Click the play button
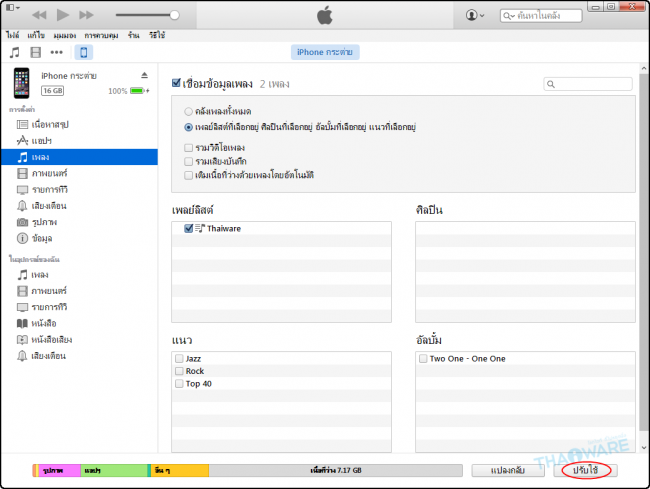This screenshot has height=489, width=650. [x=63, y=15]
